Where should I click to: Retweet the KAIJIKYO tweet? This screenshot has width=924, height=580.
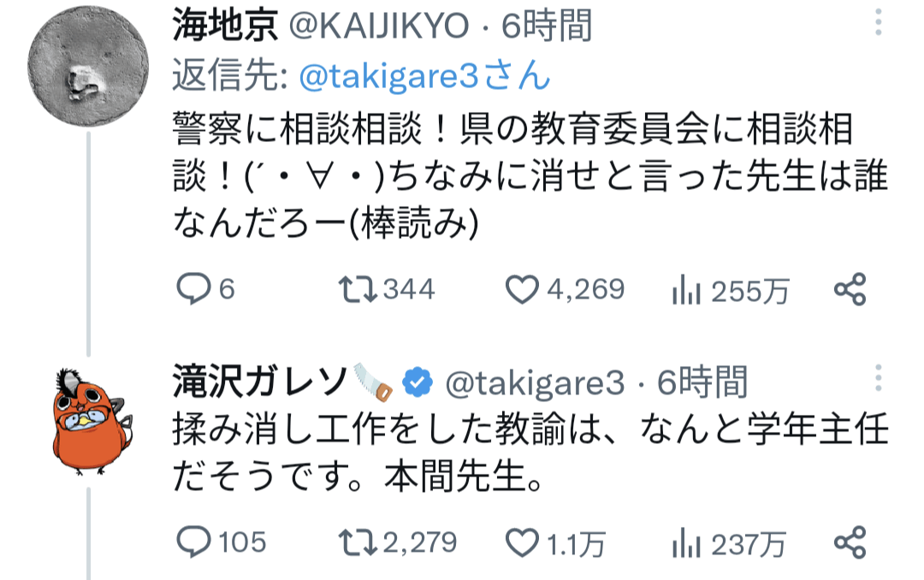pos(357,291)
